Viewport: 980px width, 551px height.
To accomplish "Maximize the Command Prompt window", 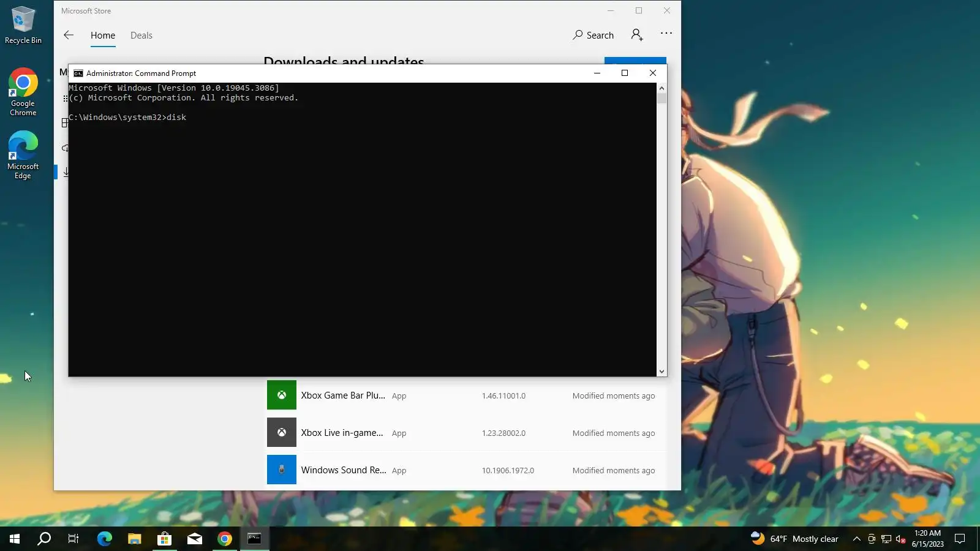I will click(x=625, y=73).
